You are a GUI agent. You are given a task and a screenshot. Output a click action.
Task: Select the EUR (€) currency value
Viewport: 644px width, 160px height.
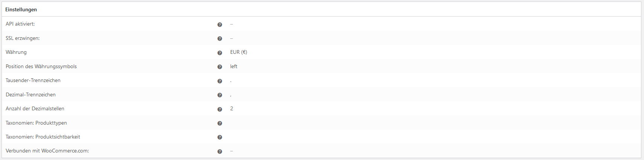(238, 52)
